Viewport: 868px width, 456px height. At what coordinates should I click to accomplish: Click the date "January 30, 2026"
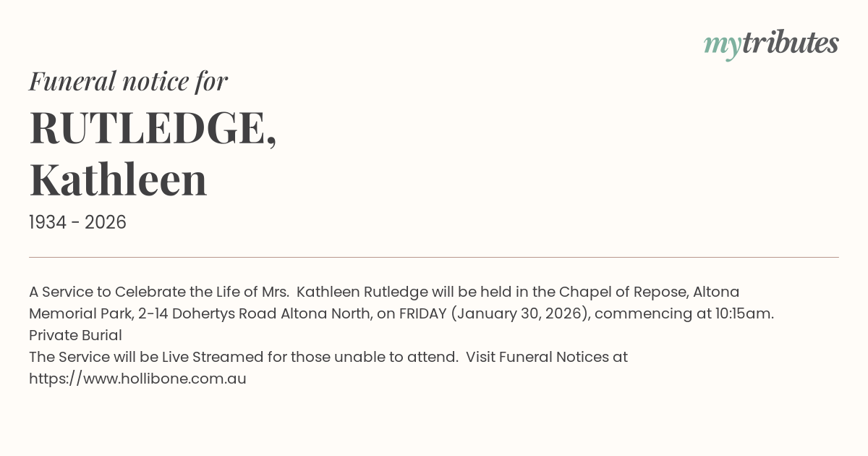pos(519,313)
